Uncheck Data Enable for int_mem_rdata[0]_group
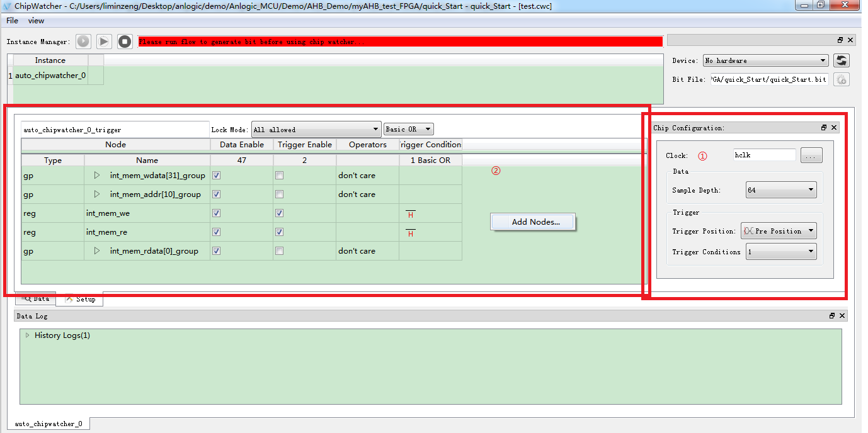The width and height of the screenshot is (868, 433). tap(217, 251)
